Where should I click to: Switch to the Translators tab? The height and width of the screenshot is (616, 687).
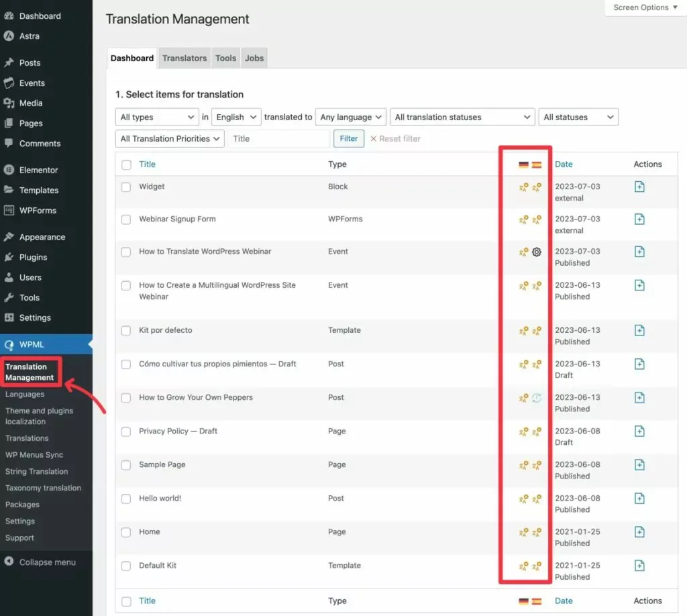click(x=184, y=58)
